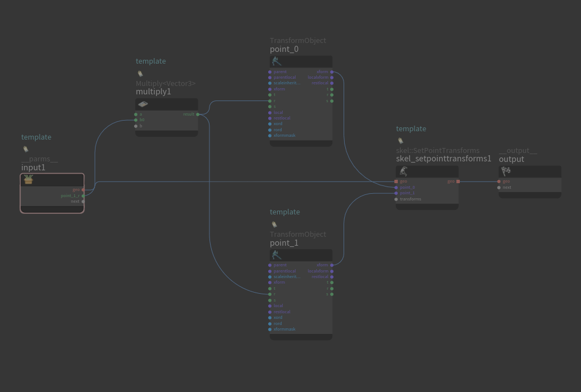Image resolution: width=581 pixels, height=392 pixels.
Task: Click the template tag icon above multiply1
Action: point(140,74)
